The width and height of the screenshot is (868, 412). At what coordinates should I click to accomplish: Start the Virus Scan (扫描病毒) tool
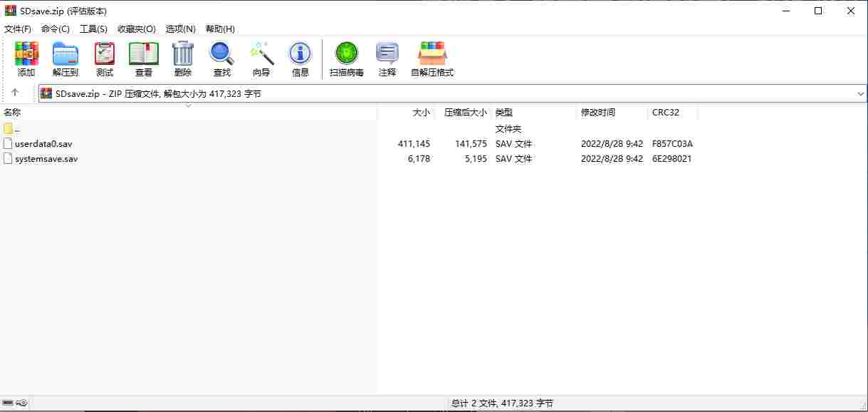pos(347,59)
